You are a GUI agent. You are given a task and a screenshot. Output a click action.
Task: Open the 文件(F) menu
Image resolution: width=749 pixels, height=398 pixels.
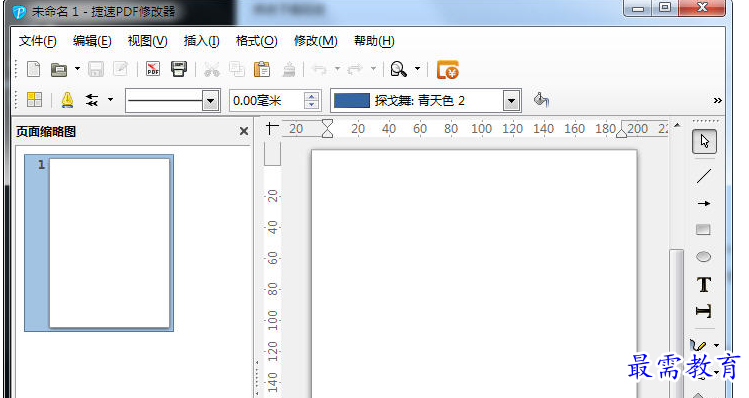[38, 41]
